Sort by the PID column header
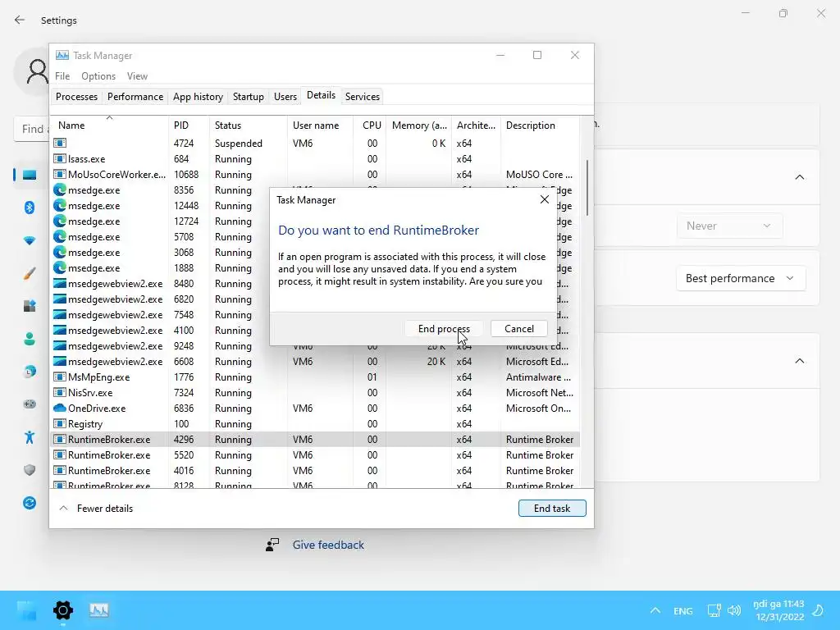Image resolution: width=840 pixels, height=630 pixels. click(189, 126)
